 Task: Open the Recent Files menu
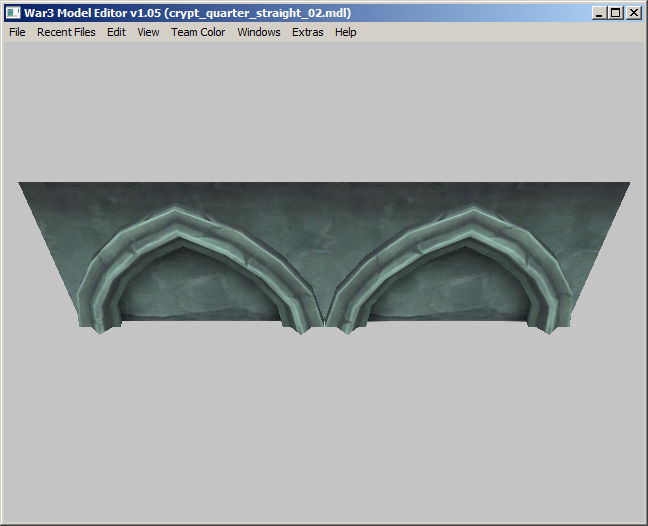(66, 32)
